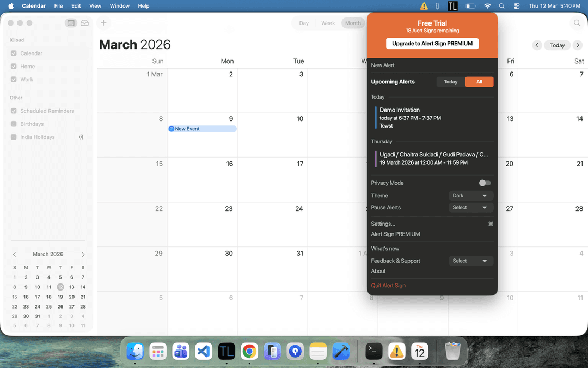Image resolution: width=588 pixels, height=368 pixels.
Task: Open the File menu
Action: click(x=58, y=6)
